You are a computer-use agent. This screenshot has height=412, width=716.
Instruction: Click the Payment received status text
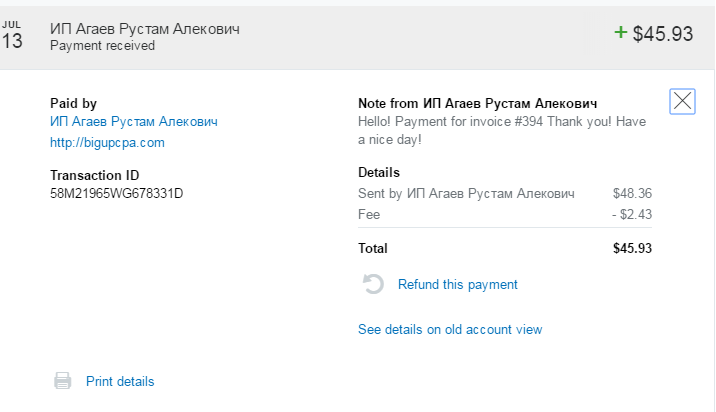coord(102,45)
